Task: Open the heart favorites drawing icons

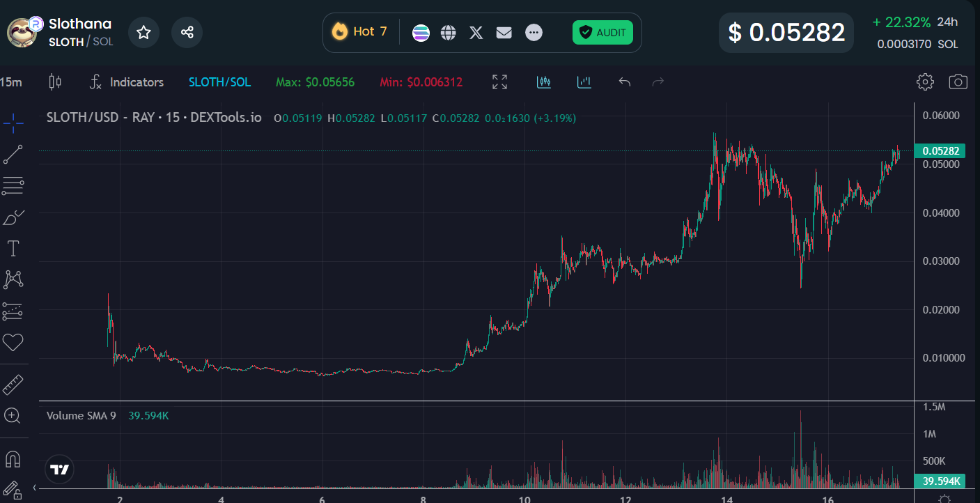Action: (x=13, y=342)
